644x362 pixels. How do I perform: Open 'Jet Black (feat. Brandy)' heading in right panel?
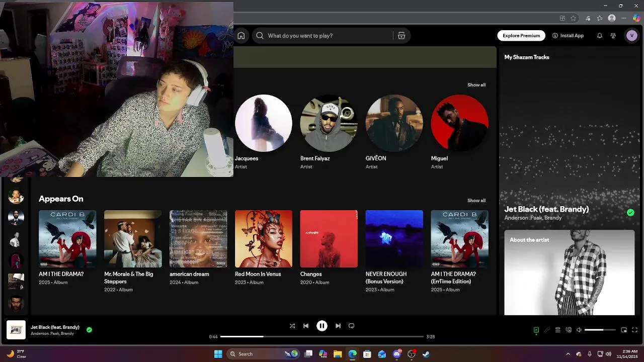[x=546, y=209]
